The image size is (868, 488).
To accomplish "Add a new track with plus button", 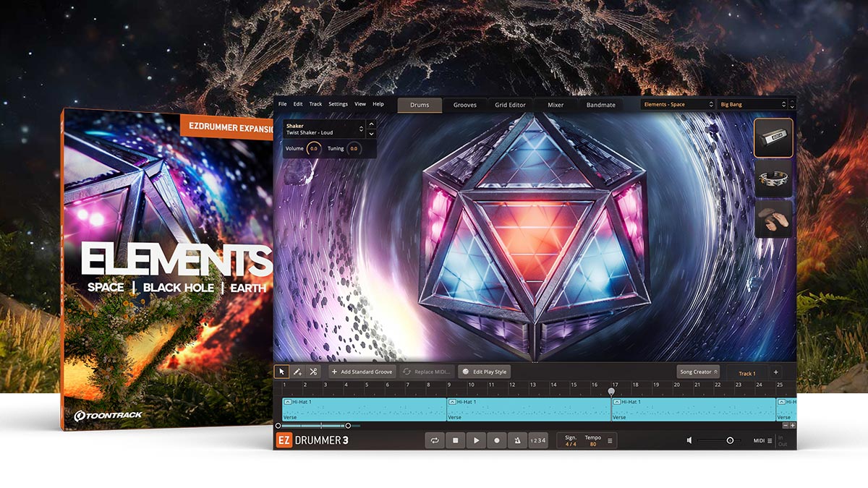I will tap(775, 372).
